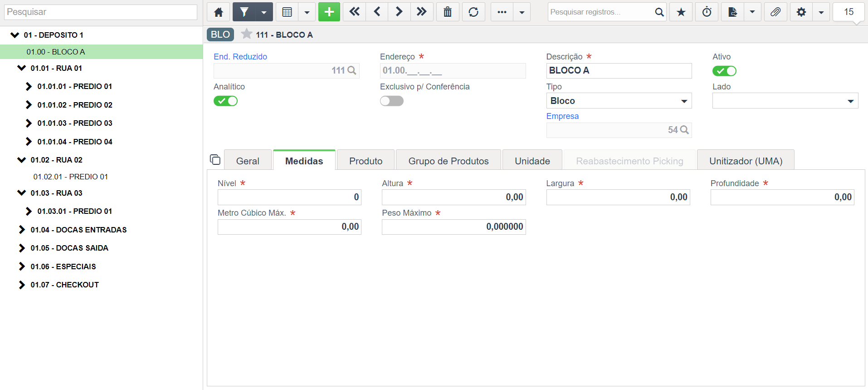The width and height of the screenshot is (868, 390).
Task: Open the Unitizador (UMA) tab
Action: [746, 161]
